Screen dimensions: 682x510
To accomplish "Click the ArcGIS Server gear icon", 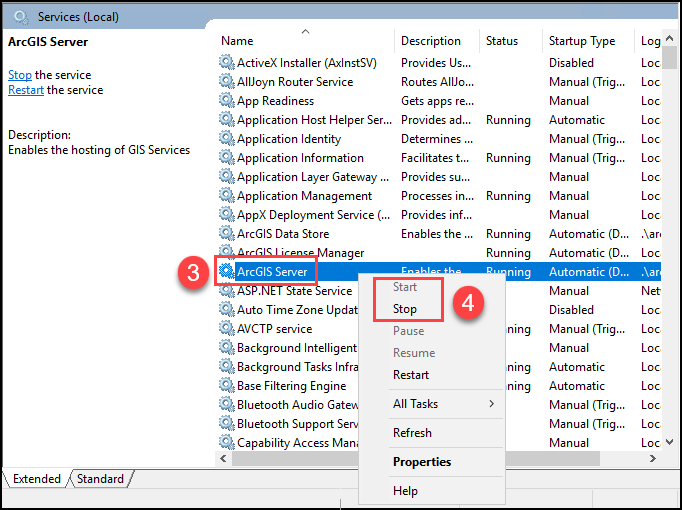I will [226, 271].
